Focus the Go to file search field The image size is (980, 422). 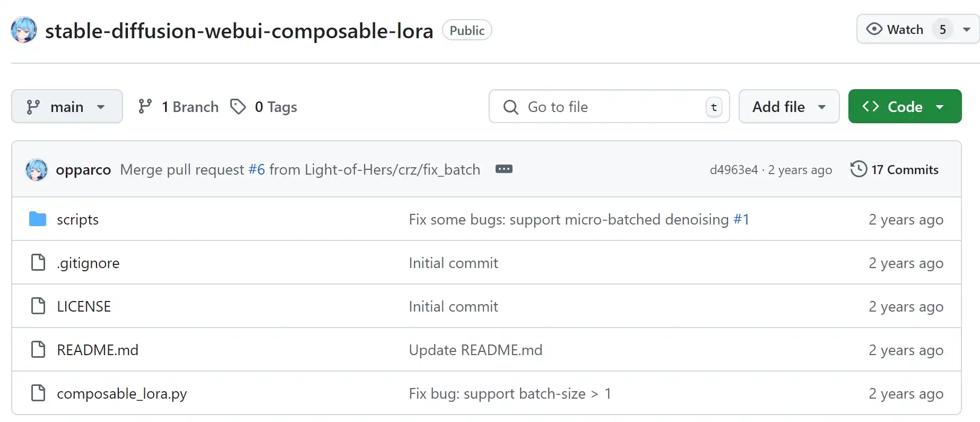pyautogui.click(x=609, y=107)
